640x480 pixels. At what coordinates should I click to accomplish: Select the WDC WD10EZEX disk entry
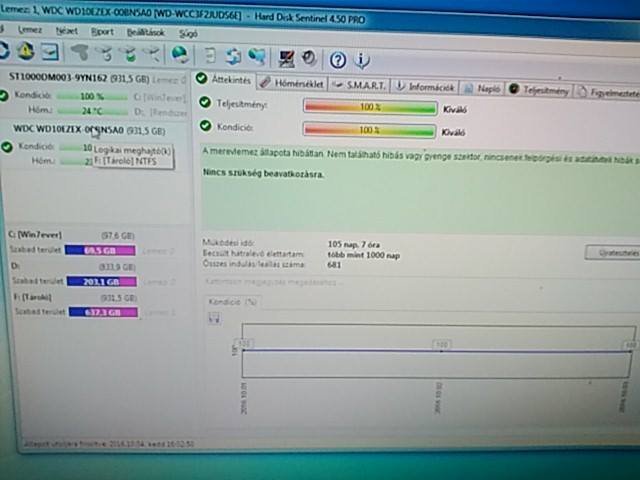pyautogui.click(x=89, y=130)
